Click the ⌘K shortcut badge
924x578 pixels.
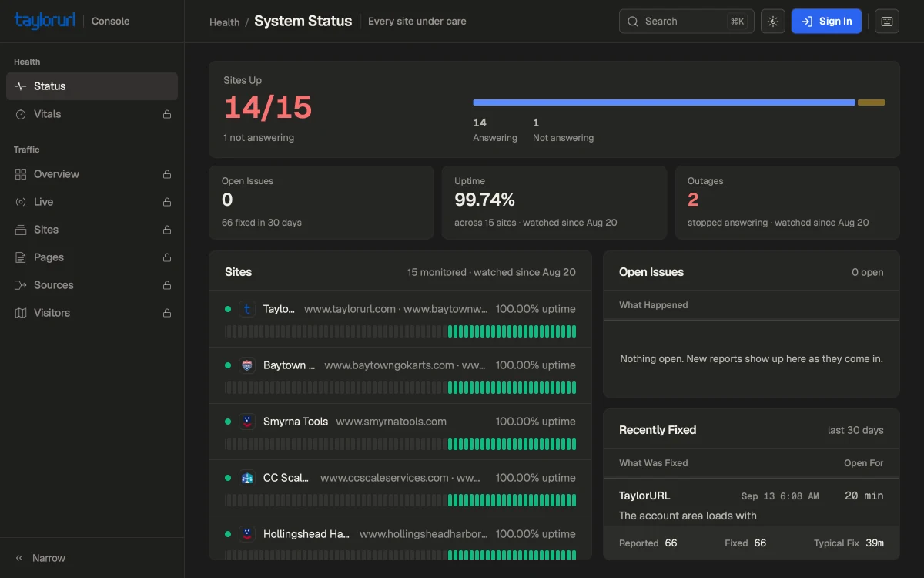click(x=737, y=22)
